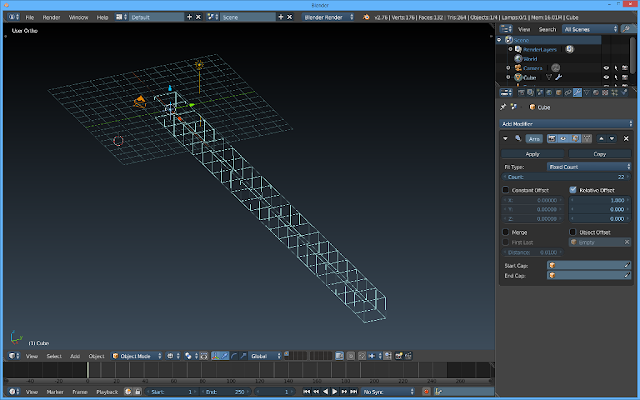Enable the Constant Offset checkbox
Viewport: 640px width, 400px height.
[x=506, y=189]
